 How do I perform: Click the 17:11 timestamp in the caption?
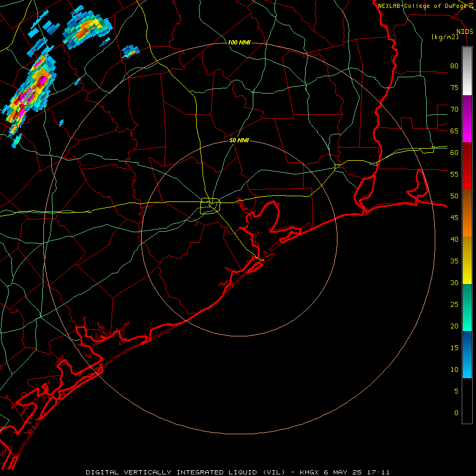tap(378, 472)
